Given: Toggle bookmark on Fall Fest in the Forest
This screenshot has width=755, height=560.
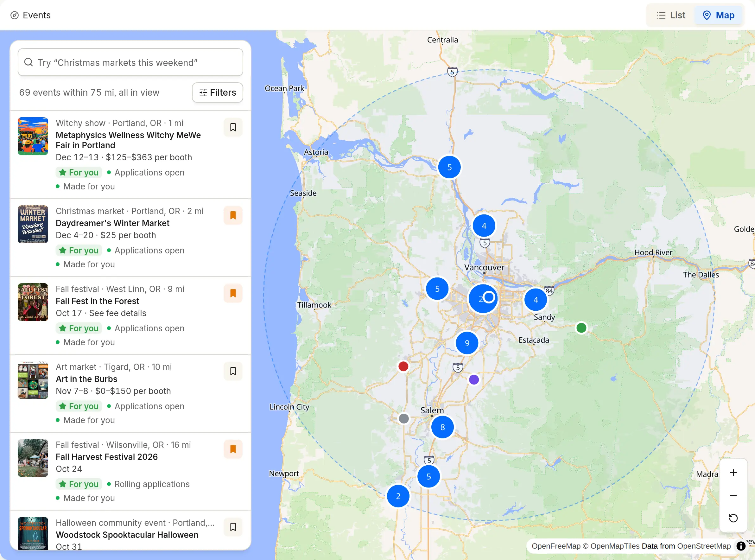Looking at the screenshot, I should [x=233, y=293].
